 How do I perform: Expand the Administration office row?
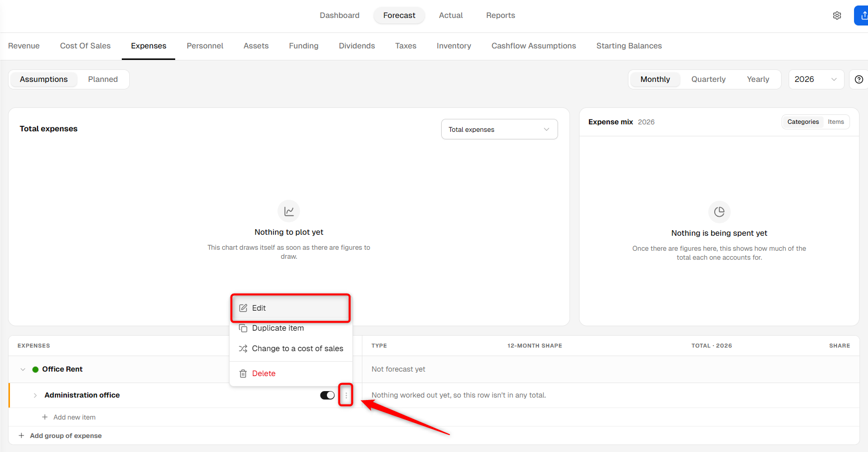pyautogui.click(x=35, y=395)
